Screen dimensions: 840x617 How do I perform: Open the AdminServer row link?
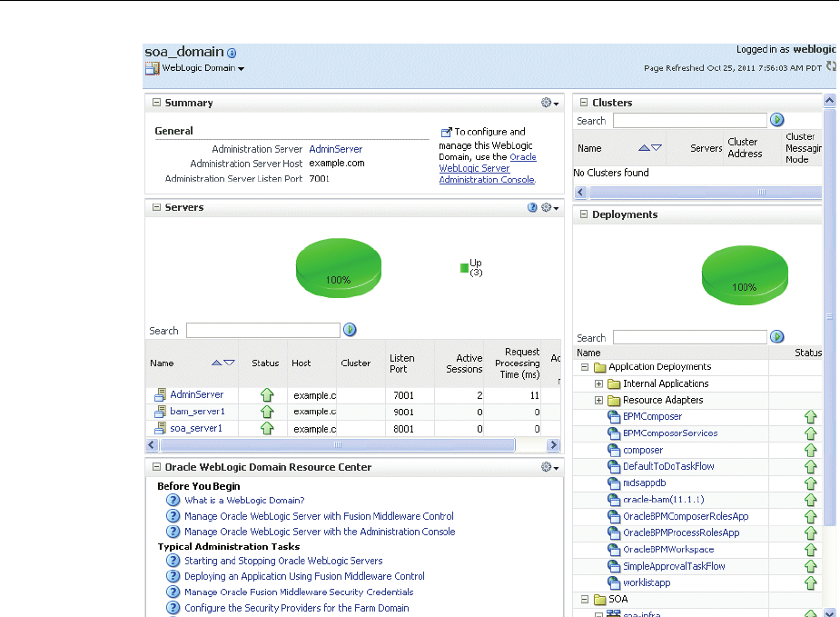(197, 394)
